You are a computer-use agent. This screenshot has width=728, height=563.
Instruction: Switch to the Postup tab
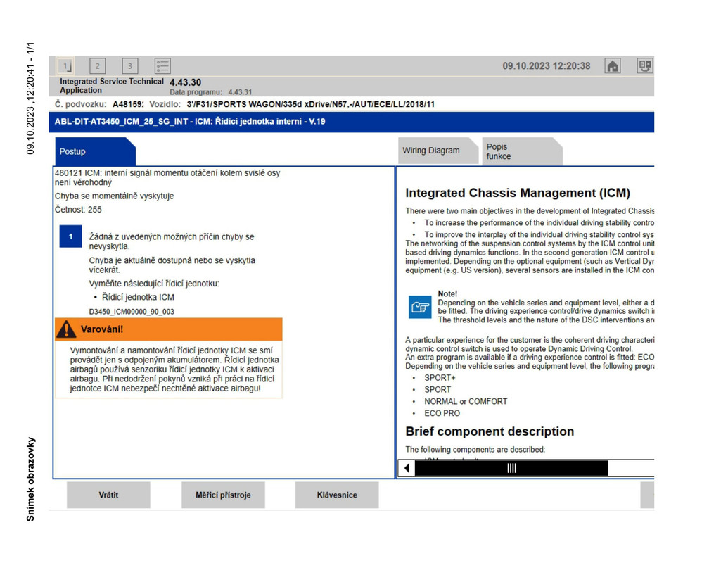95,151
